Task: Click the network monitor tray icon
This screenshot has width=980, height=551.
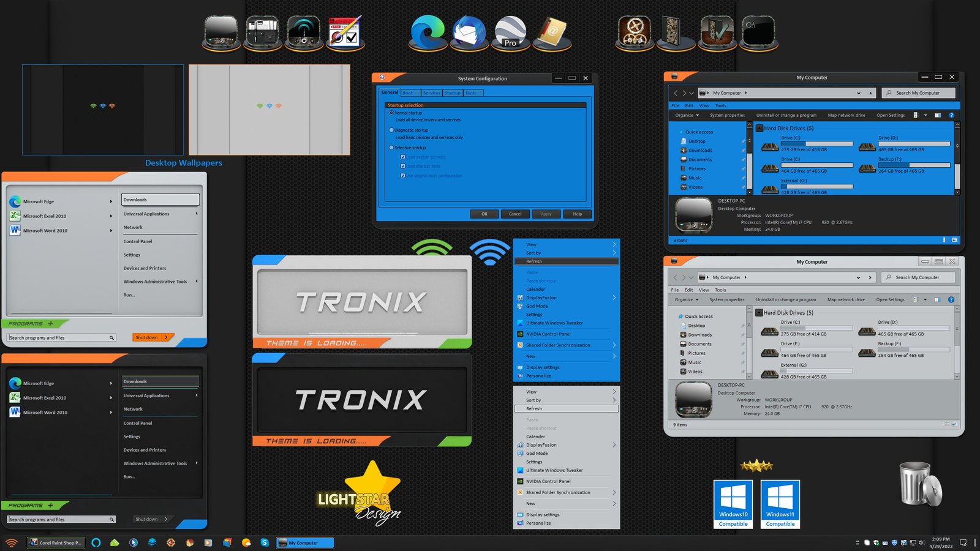Action: (x=913, y=542)
